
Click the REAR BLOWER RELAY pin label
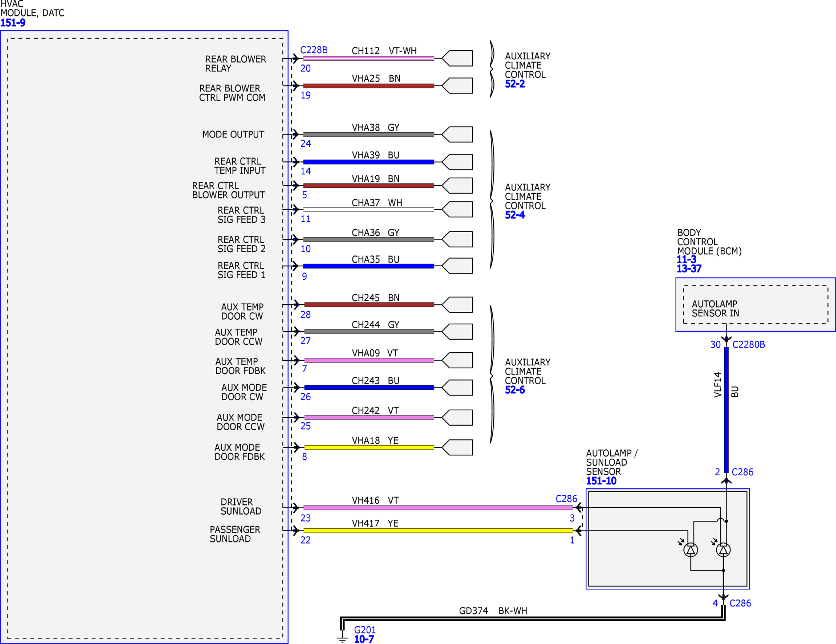[235, 64]
